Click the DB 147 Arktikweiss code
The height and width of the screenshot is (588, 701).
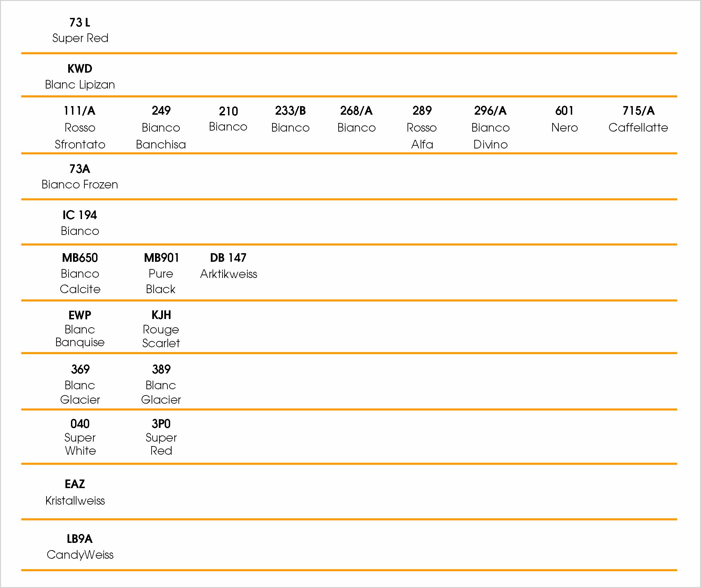point(228,266)
